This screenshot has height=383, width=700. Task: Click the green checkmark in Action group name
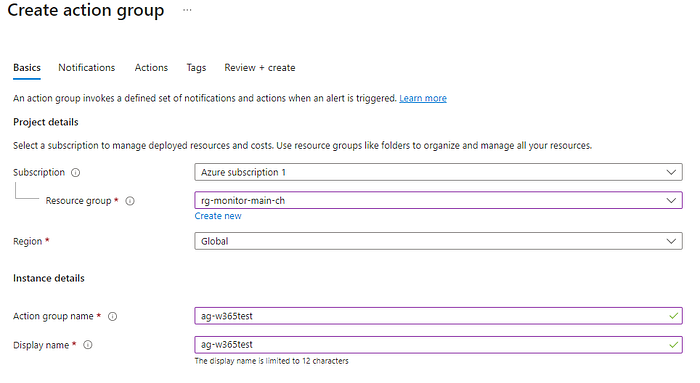coord(673,316)
